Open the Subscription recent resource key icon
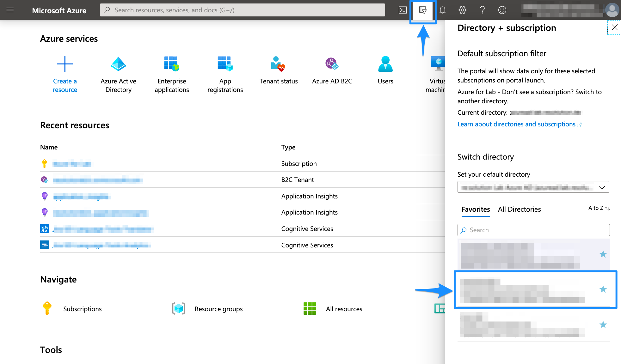The width and height of the screenshot is (621, 364). tap(44, 164)
